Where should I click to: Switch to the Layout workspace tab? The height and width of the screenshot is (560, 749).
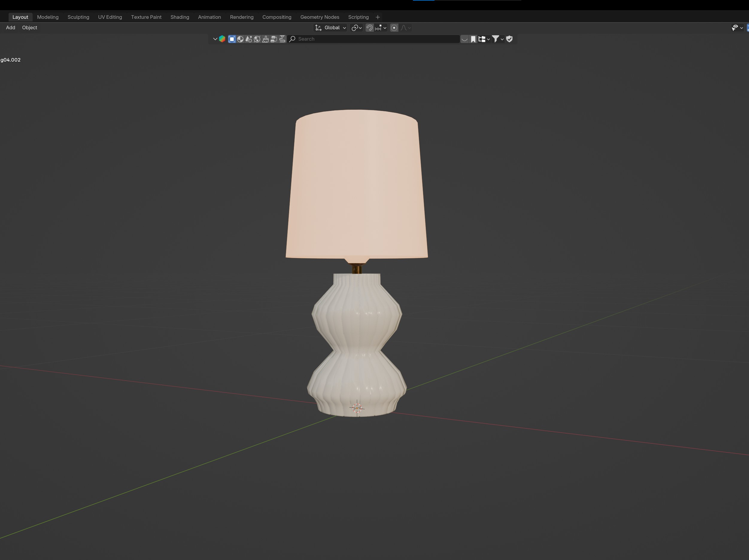point(20,17)
